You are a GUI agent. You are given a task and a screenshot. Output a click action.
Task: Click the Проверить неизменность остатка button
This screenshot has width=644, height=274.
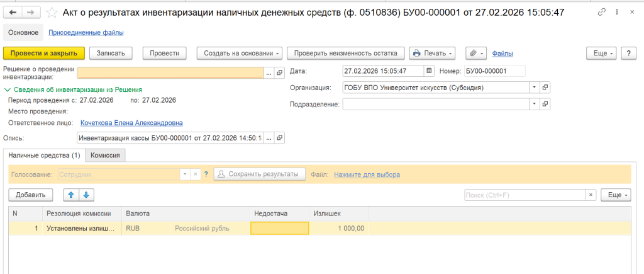tap(346, 54)
